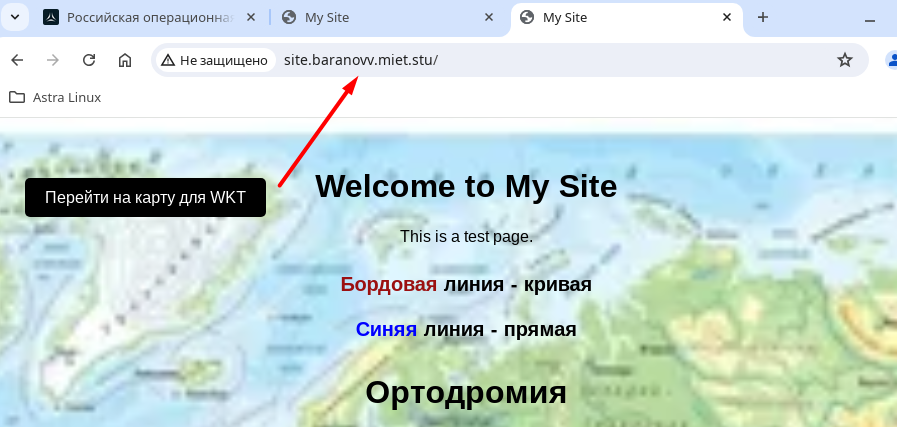897x427 pixels.
Task: Reload the current page
Action: point(89,60)
